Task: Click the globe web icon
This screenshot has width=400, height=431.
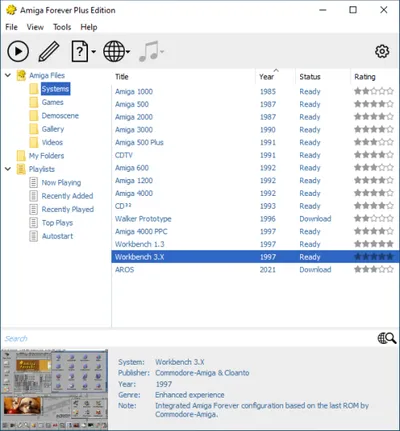Action: [114, 51]
